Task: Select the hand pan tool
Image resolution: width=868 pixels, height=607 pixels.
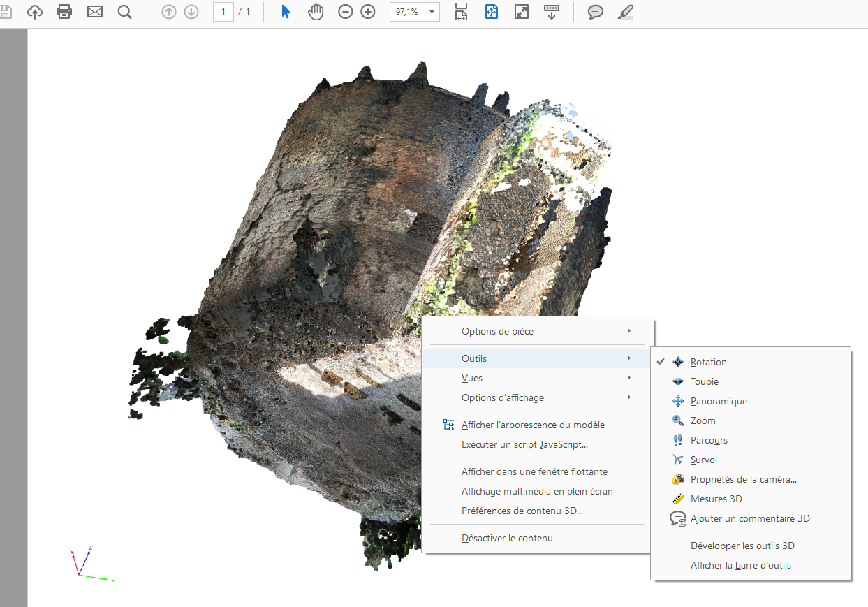Action: pos(316,12)
